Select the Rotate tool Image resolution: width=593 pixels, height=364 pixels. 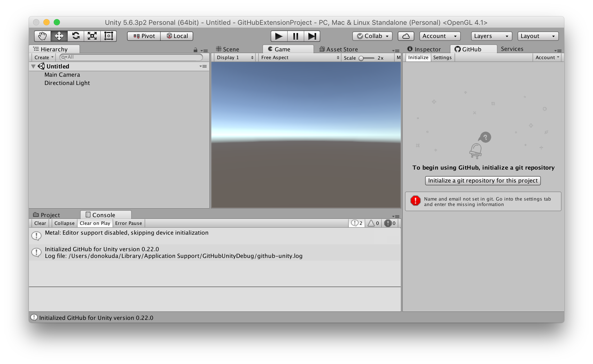(x=75, y=36)
